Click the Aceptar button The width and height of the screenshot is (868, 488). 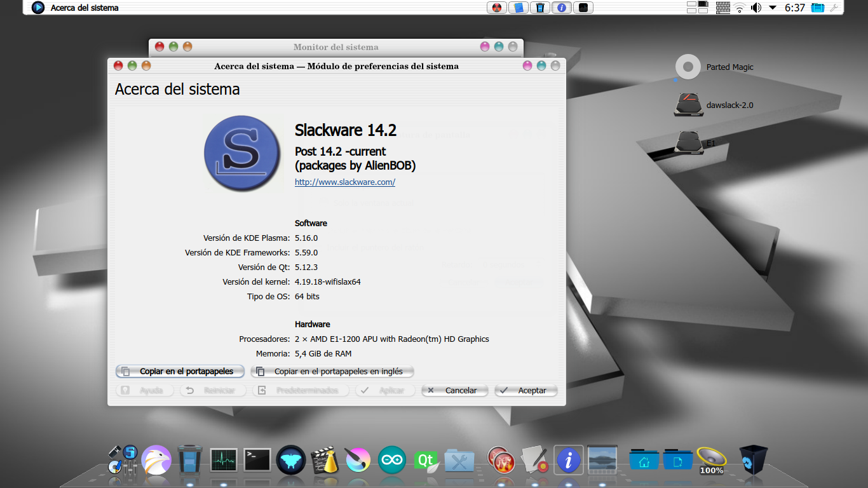pyautogui.click(x=526, y=390)
